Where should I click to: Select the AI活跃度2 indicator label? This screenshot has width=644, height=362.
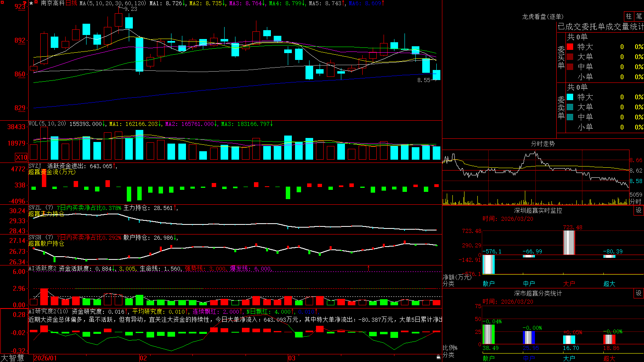point(42,268)
